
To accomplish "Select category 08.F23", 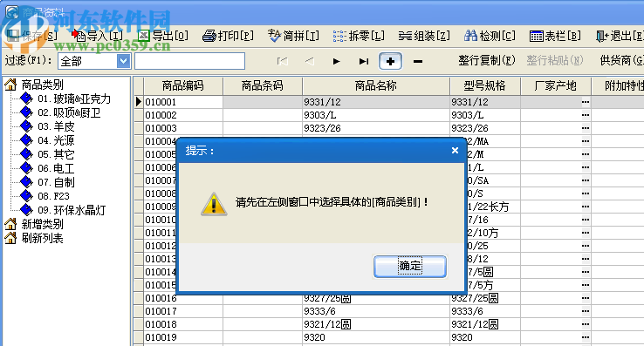I will point(54,196).
